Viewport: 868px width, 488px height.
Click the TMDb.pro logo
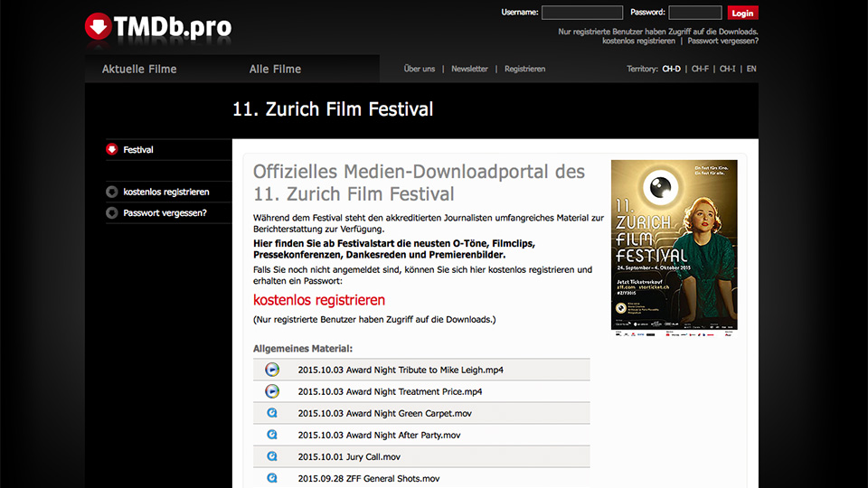pyautogui.click(x=157, y=27)
